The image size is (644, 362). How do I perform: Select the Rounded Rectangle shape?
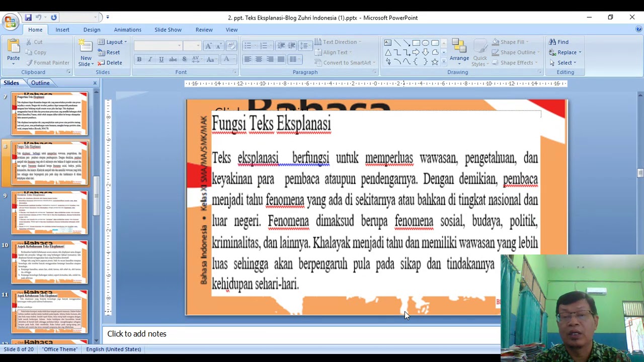(435, 43)
